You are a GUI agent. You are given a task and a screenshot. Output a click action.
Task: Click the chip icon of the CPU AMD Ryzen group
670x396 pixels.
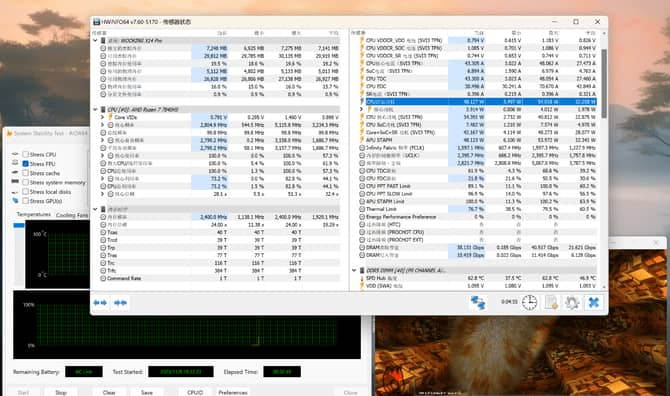click(x=103, y=109)
